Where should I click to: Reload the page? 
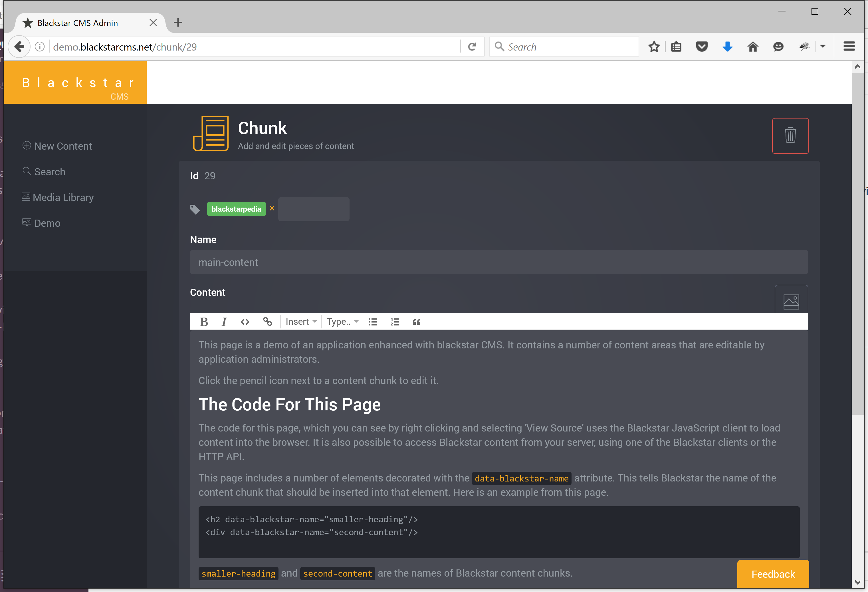pos(472,47)
